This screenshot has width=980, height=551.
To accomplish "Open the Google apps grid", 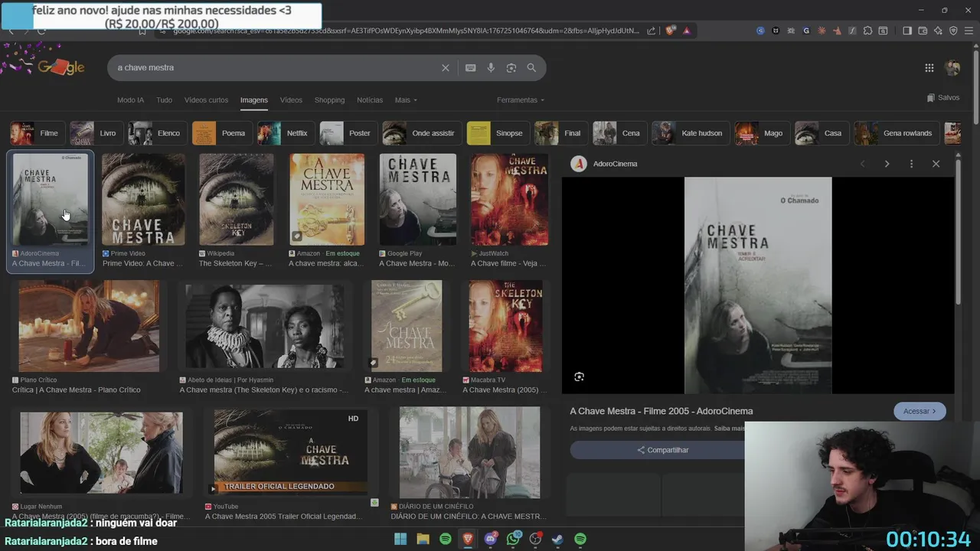I will 929,68.
